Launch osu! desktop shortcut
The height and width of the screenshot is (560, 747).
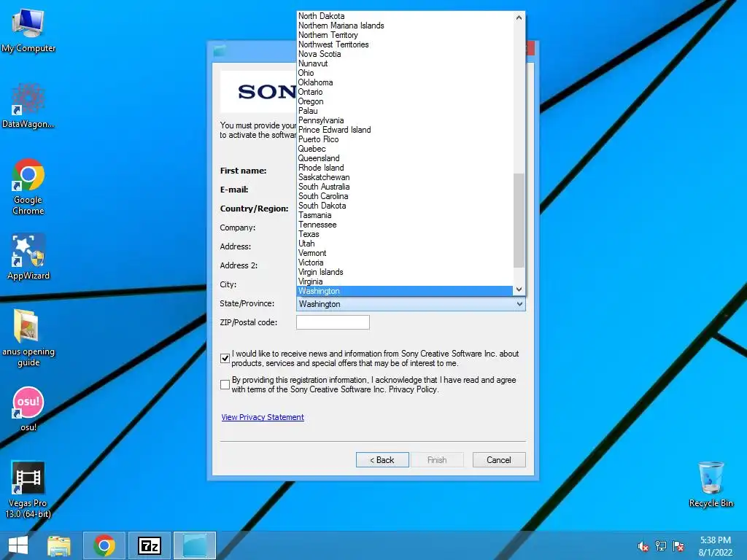[x=28, y=408]
